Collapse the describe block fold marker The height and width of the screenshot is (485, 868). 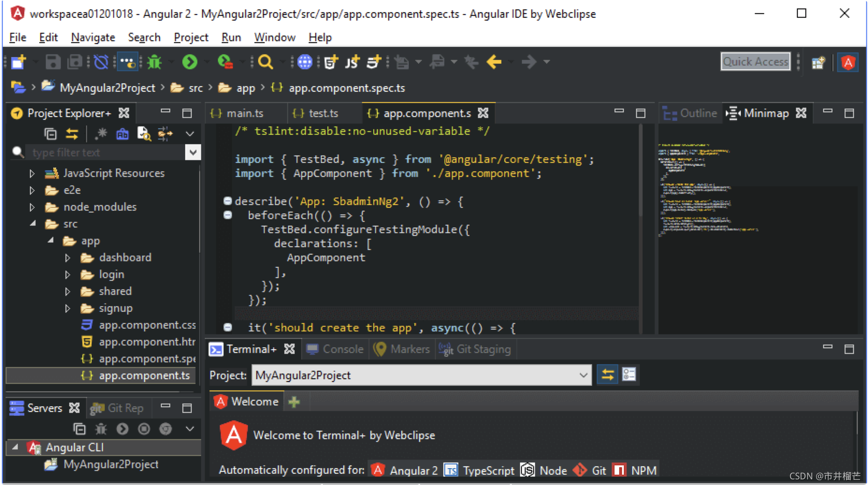pyautogui.click(x=228, y=201)
